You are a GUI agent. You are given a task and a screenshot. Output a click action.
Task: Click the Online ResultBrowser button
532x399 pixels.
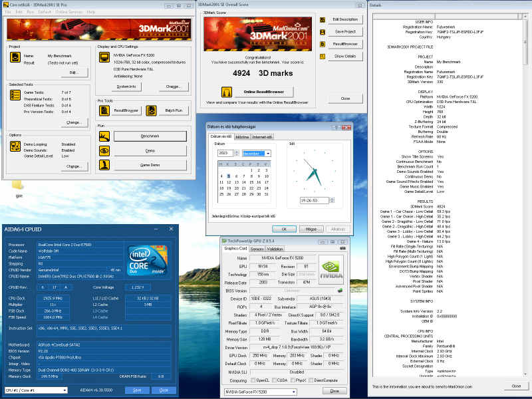(x=263, y=92)
